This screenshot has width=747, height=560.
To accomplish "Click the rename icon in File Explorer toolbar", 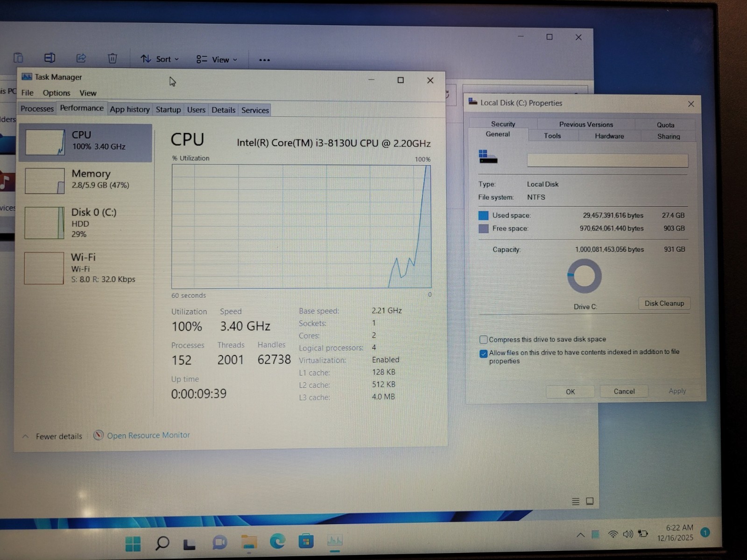I will (x=49, y=58).
